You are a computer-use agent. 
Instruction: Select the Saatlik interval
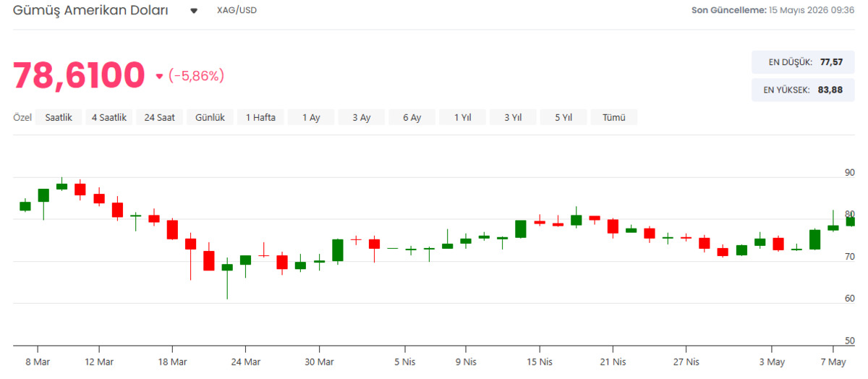click(x=59, y=117)
